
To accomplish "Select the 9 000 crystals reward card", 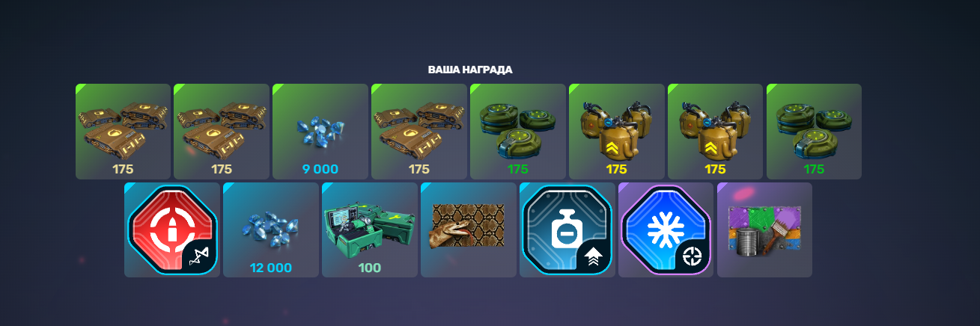I will [x=320, y=132].
